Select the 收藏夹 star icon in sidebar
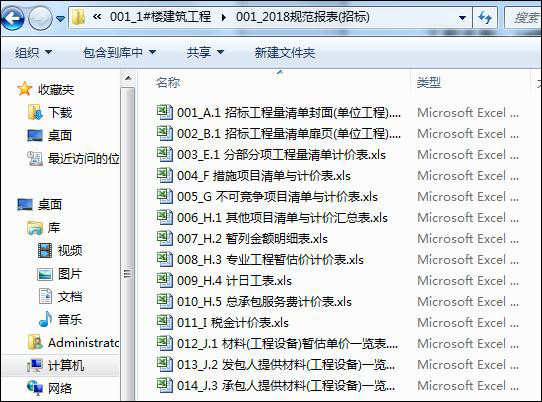Image resolution: width=542 pixels, height=402 pixels. tap(25, 89)
